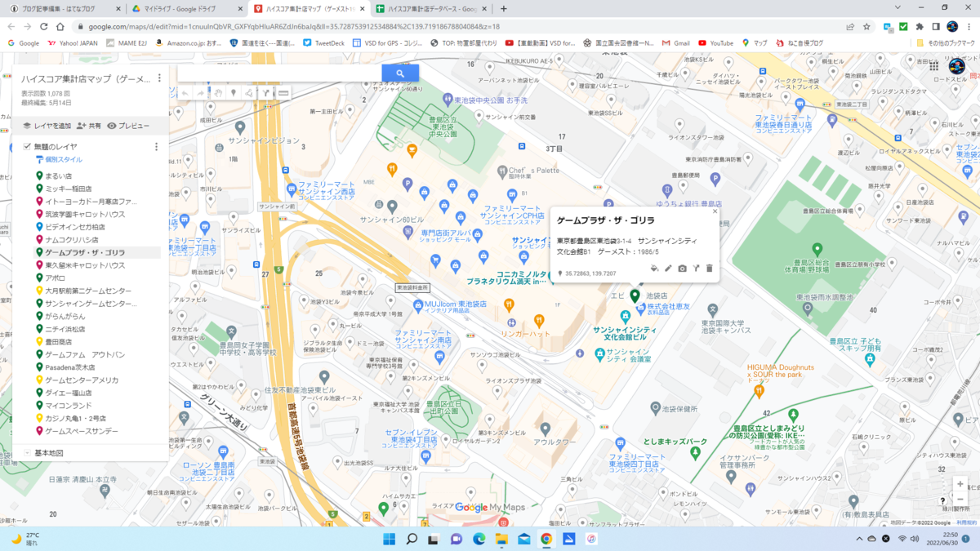This screenshot has height=551, width=980.
Task: Open the map title three-dot menu
Action: [x=159, y=79]
